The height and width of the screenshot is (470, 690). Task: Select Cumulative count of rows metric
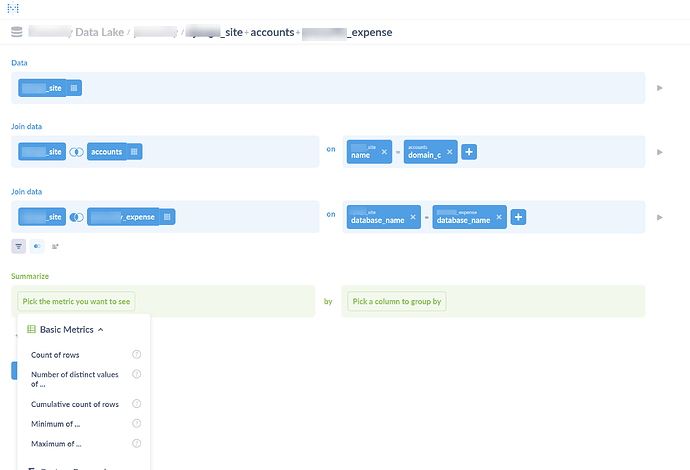click(75, 404)
